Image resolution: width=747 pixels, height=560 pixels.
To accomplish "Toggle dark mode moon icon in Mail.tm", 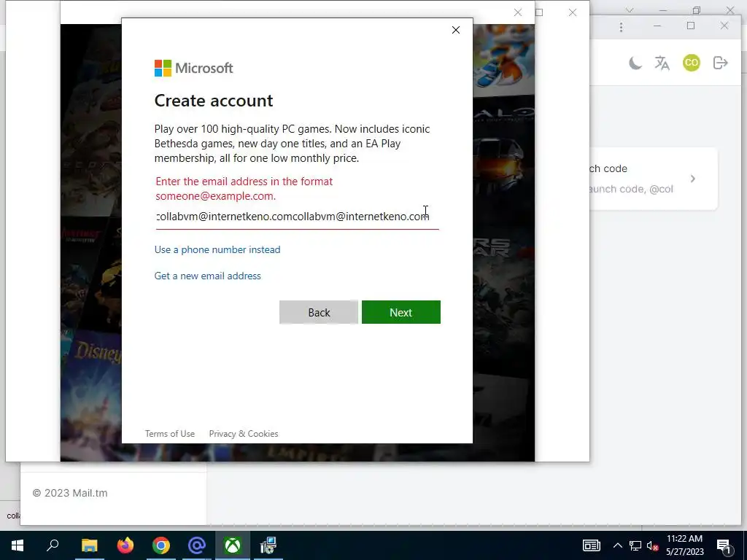I will (x=635, y=63).
